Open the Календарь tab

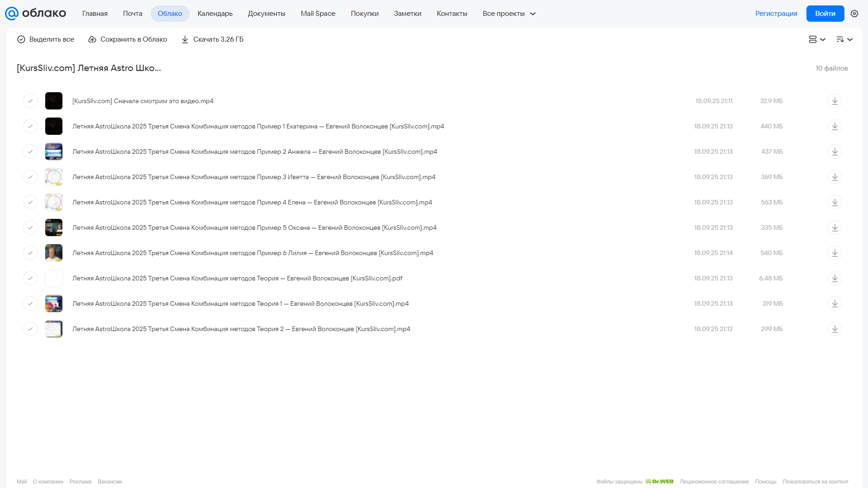pyautogui.click(x=215, y=14)
